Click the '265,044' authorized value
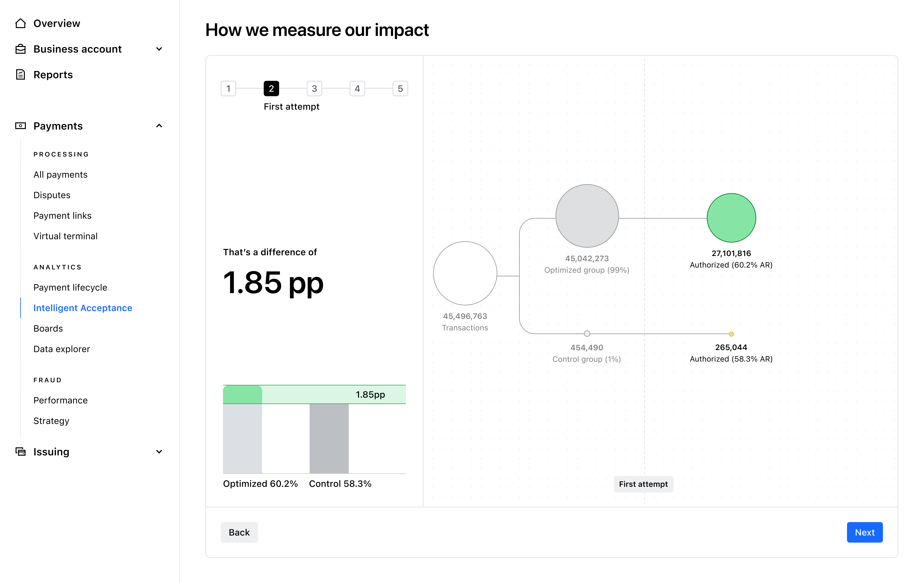 pyautogui.click(x=731, y=347)
